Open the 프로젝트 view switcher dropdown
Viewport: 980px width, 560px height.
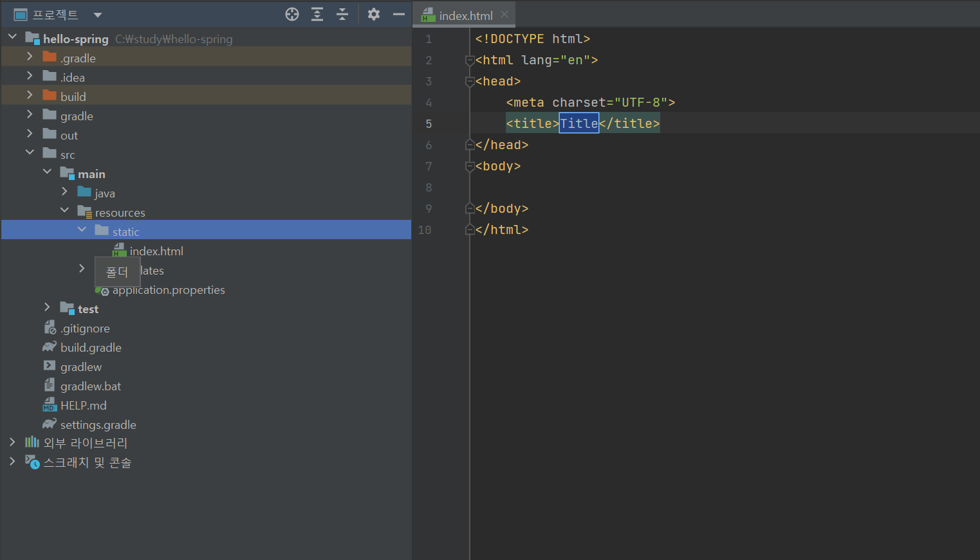97,14
